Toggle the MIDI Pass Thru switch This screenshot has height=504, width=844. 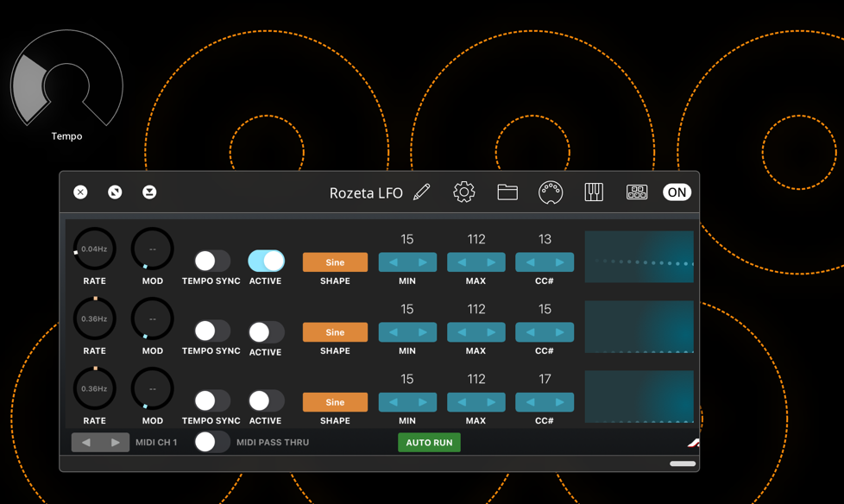212,442
